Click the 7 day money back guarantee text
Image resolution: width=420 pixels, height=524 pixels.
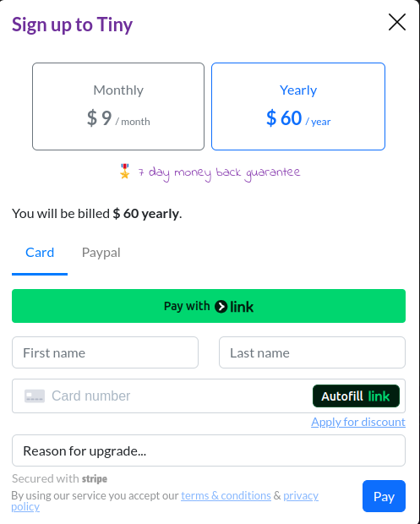pos(219,172)
